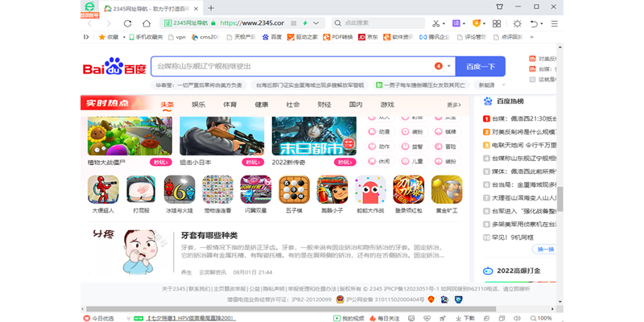Open the 宠物连连看 game icon

tap(217, 189)
